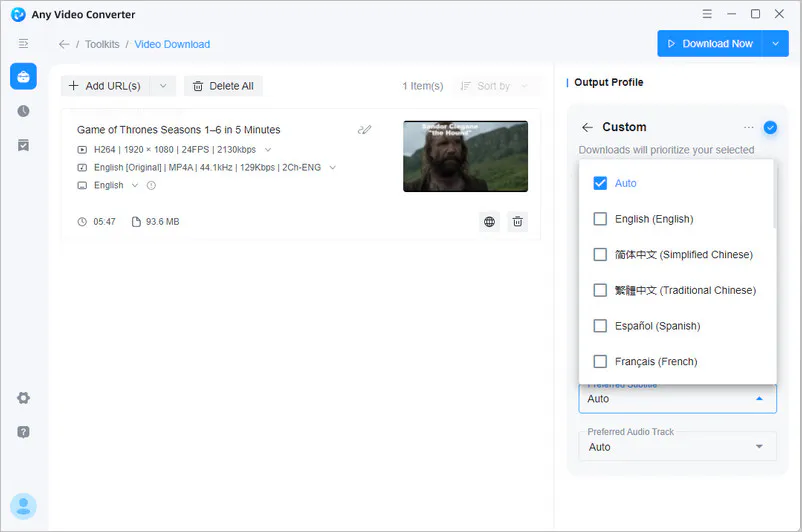Click Add URL(s) button
802x532 pixels.
105,86
